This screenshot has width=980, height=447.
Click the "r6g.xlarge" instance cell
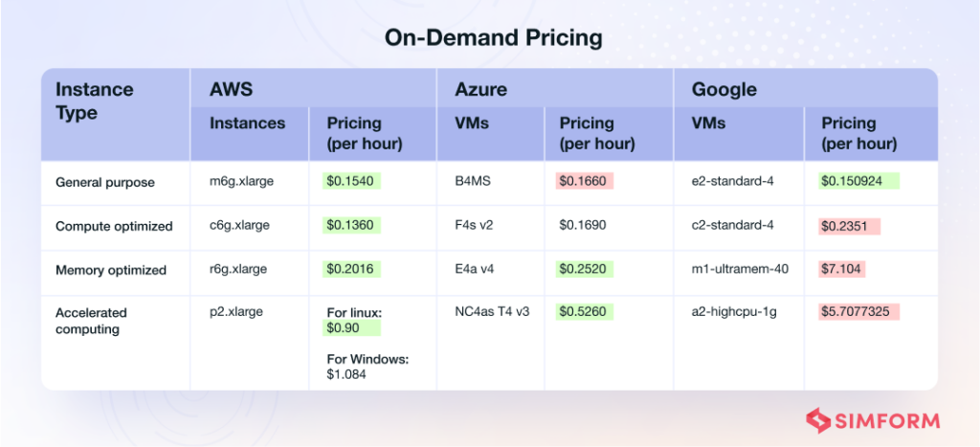coord(238,269)
